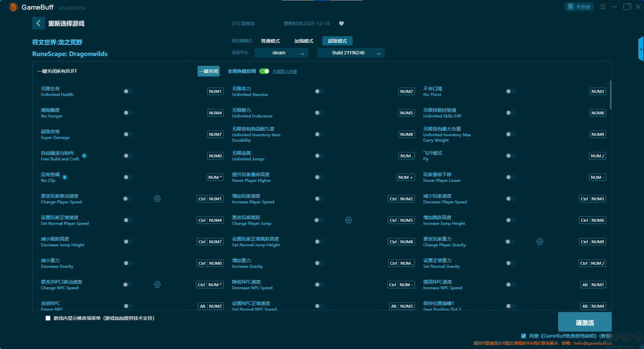Expand the blue side panel handle
Viewport: 644px width, 349px height.
pyautogui.click(x=641, y=49)
